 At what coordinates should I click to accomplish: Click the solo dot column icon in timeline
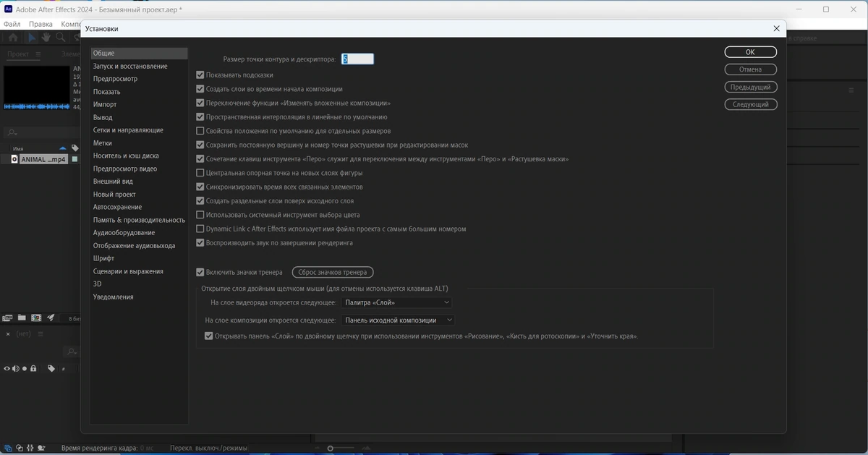(24, 368)
